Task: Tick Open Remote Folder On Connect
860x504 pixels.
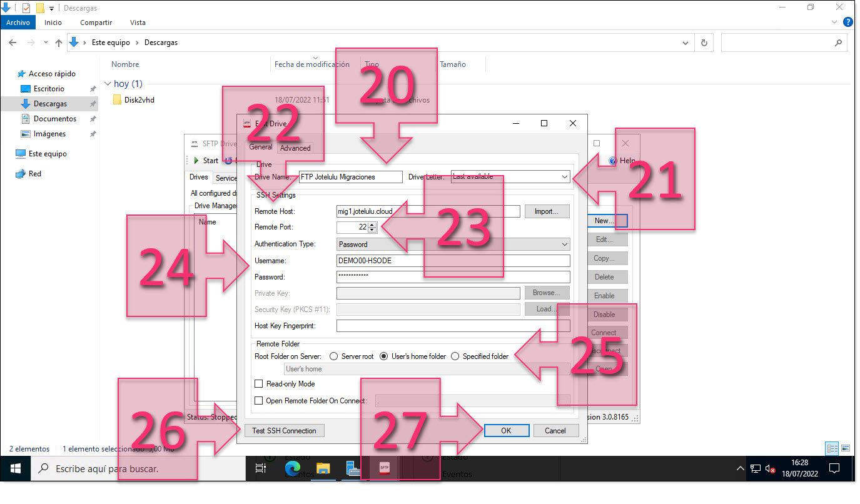Action: pyautogui.click(x=259, y=401)
